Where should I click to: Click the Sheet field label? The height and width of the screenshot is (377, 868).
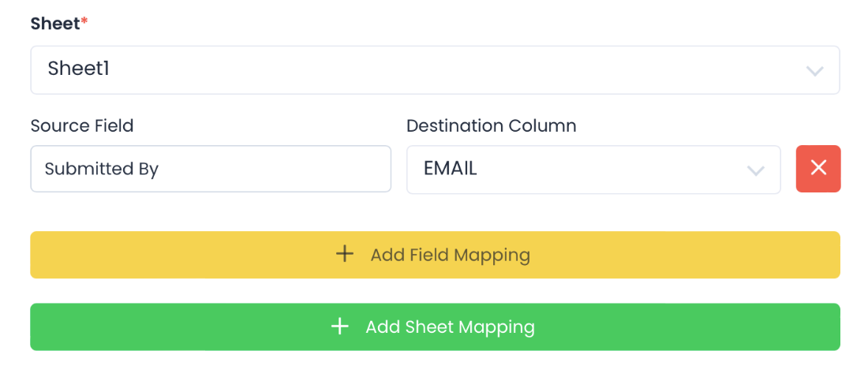pos(55,24)
